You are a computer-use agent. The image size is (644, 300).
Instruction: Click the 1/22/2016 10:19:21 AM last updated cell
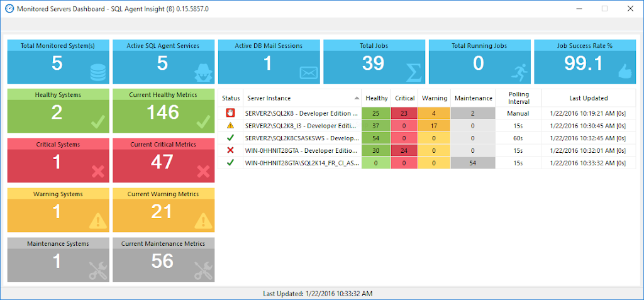[x=589, y=113]
